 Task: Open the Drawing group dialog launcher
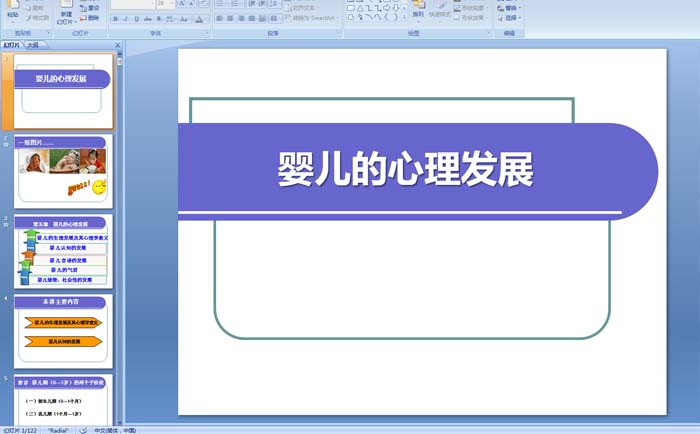[x=489, y=33]
